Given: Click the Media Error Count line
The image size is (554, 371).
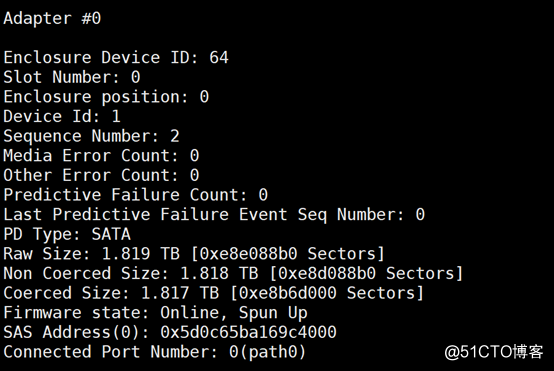Looking at the screenshot, I should 101,155.
